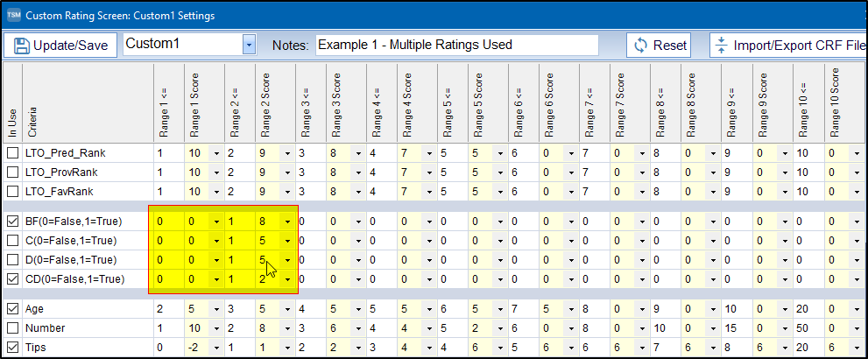Click the TSM app icon in title bar
Viewport: 868px width, 359px height.
pos(13,15)
